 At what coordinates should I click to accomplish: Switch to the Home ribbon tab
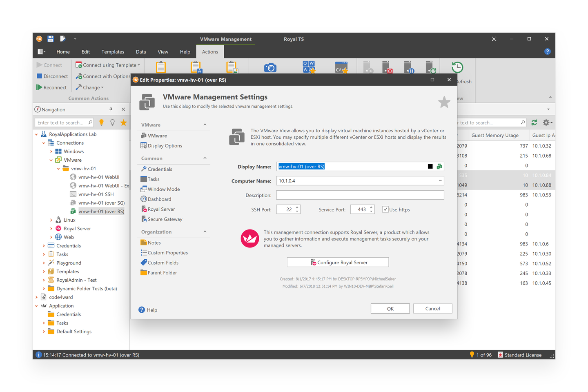coord(63,52)
